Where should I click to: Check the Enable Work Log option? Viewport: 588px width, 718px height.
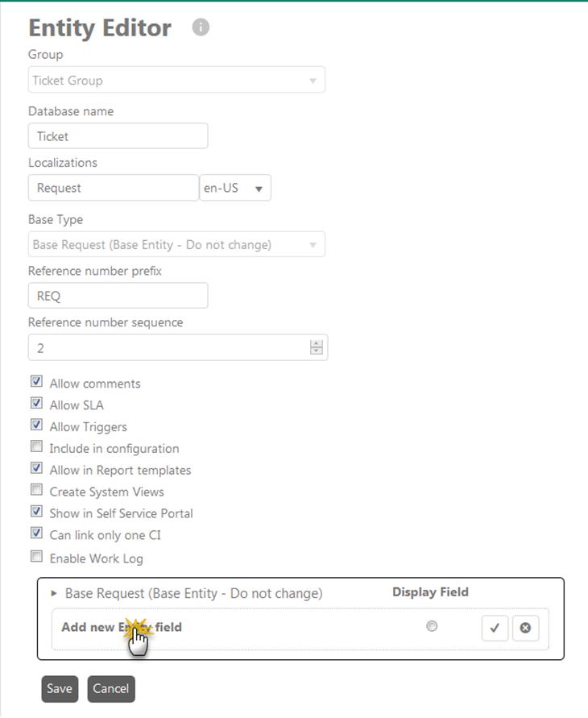click(x=36, y=556)
